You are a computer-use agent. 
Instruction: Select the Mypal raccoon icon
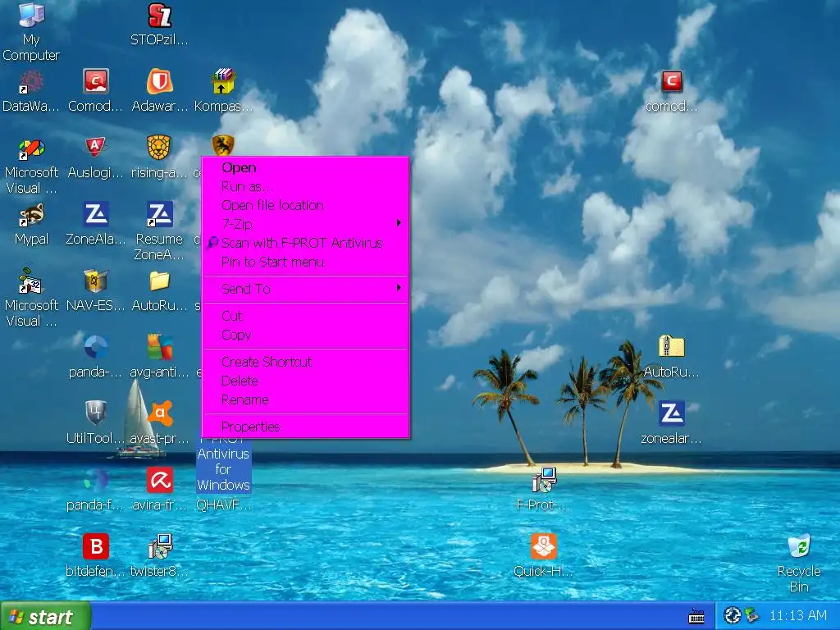[x=31, y=214]
